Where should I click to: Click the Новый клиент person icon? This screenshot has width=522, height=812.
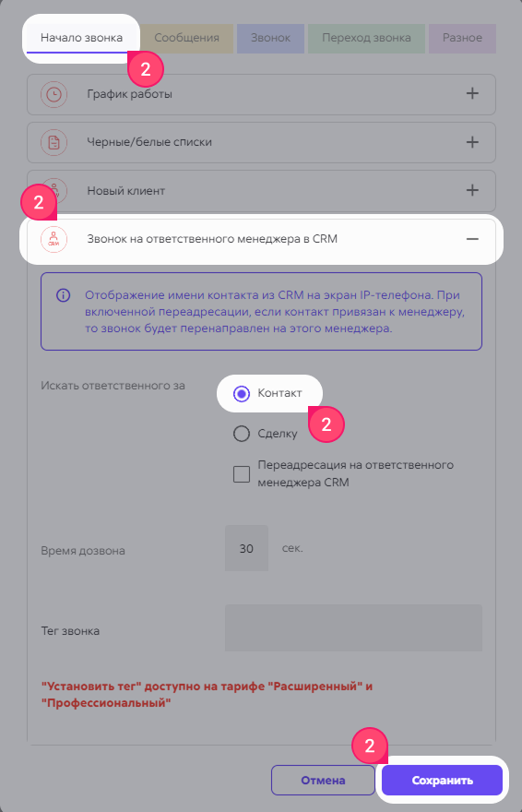53,191
